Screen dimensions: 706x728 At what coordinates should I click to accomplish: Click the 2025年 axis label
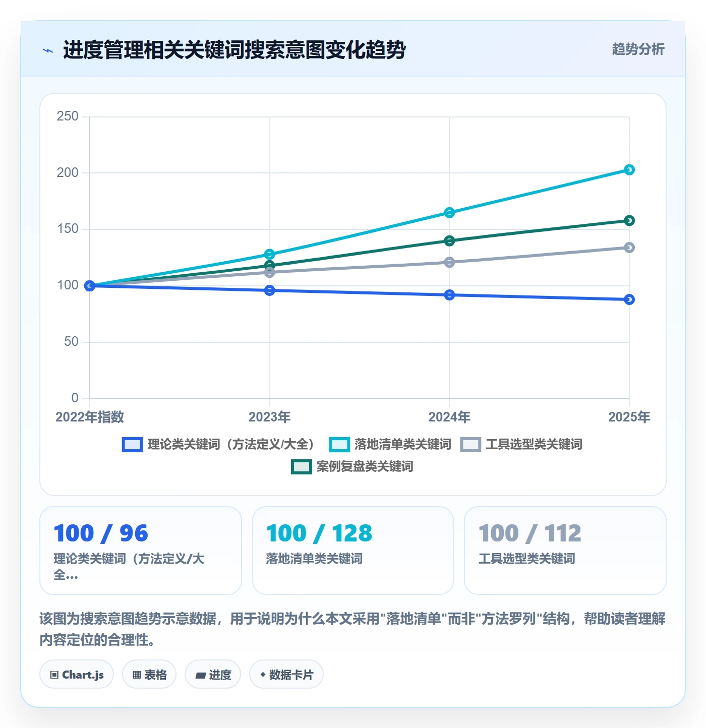coord(629,417)
